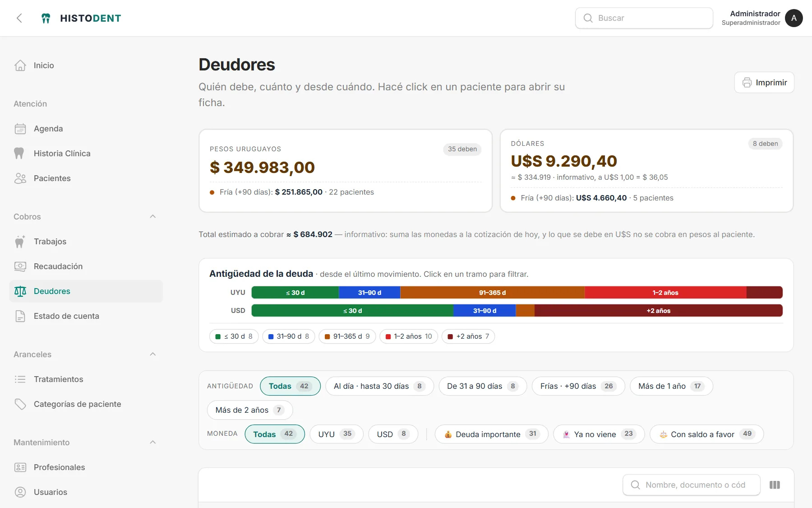Click the back arrow icon
The width and height of the screenshot is (812, 508).
tap(19, 18)
